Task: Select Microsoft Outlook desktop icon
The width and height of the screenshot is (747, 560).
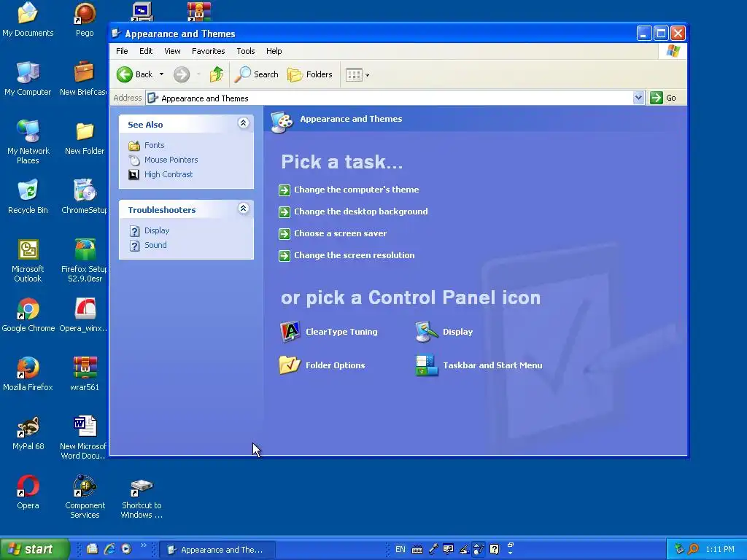Action: click(x=28, y=260)
